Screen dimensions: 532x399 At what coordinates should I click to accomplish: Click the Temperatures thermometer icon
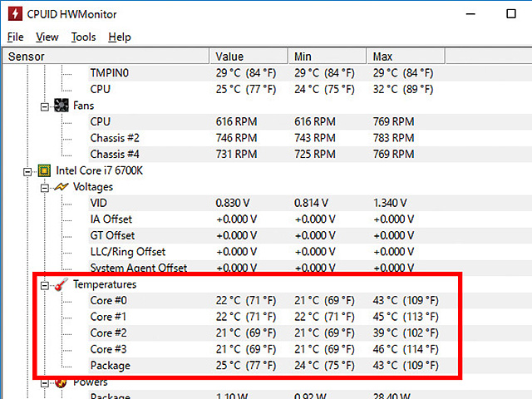pyautogui.click(x=61, y=284)
